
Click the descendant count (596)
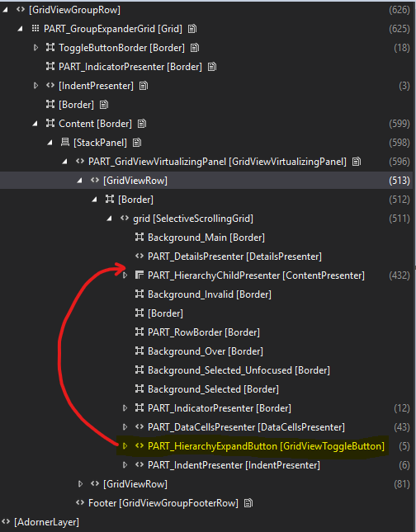coord(399,162)
